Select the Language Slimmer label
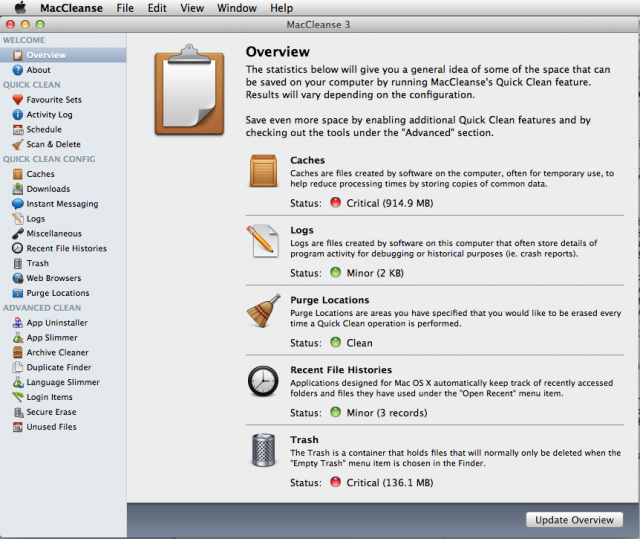Viewport: 640px width, 539px height. click(63, 382)
